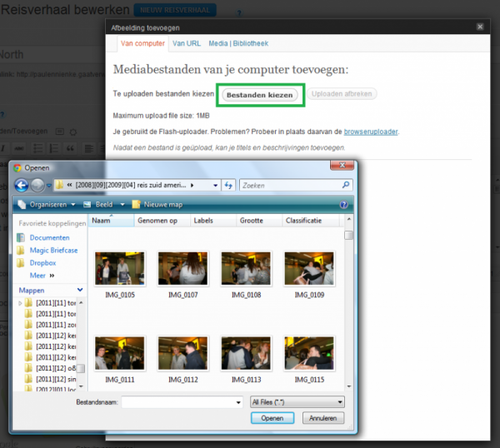Click the blue help icon in the dialog toolbar

point(343,204)
